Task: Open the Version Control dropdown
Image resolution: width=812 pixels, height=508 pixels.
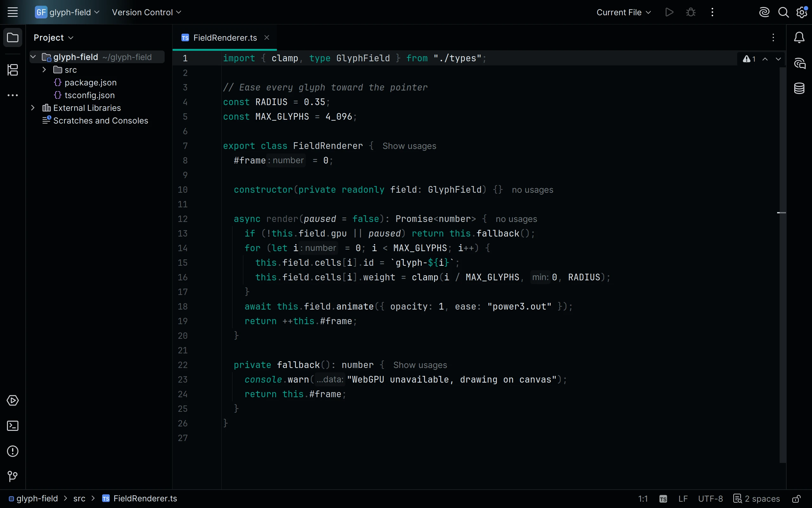Action: click(147, 12)
